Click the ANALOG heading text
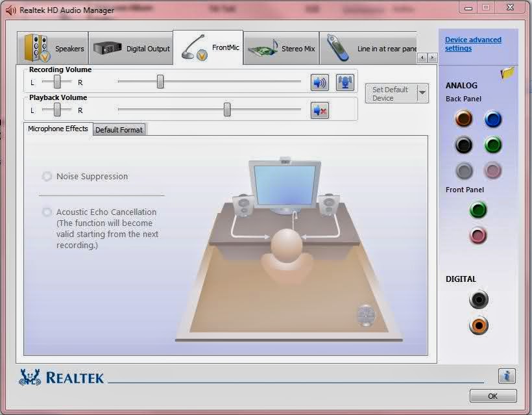The height and width of the screenshot is (415, 532). tap(461, 85)
